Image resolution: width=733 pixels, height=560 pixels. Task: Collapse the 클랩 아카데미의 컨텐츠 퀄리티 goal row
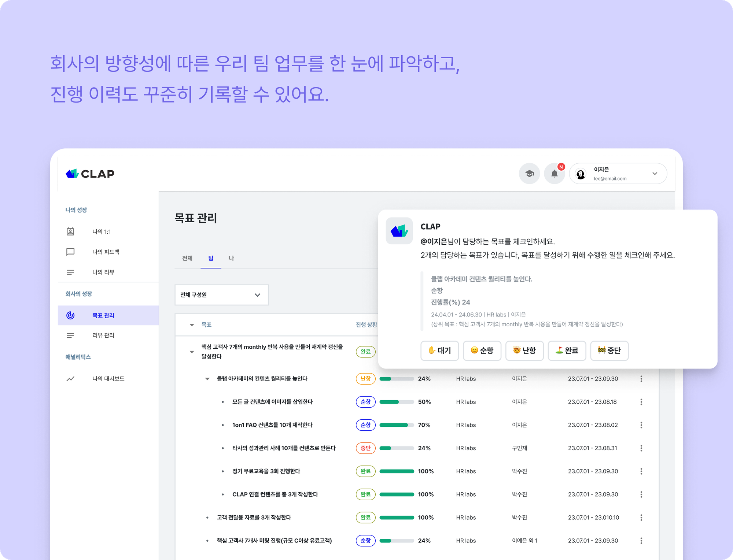[x=206, y=379]
